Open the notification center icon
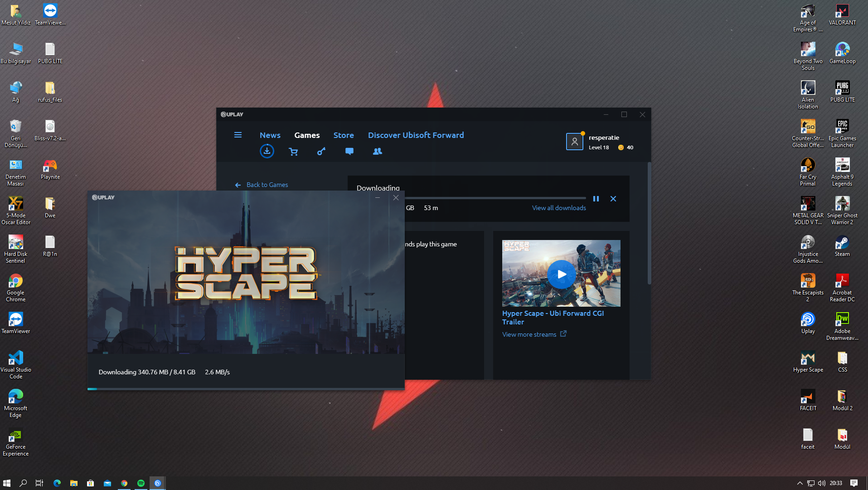Viewport: 868px width, 490px height. click(854, 483)
